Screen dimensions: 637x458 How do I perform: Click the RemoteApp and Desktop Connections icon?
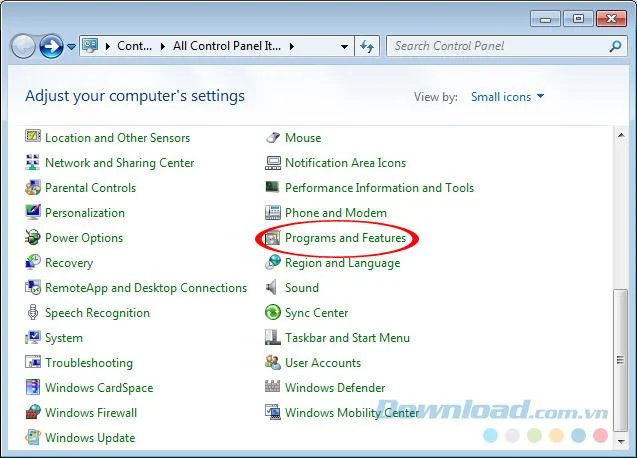tap(32, 287)
